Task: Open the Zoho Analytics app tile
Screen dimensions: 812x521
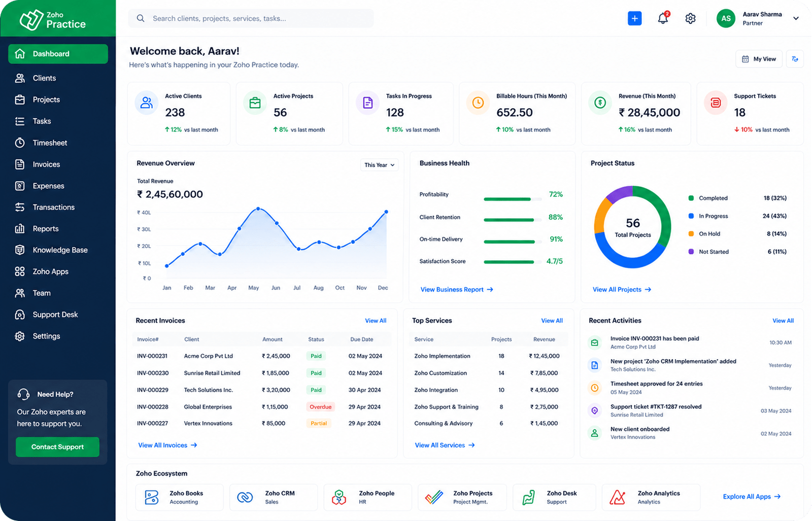Action: point(651,497)
